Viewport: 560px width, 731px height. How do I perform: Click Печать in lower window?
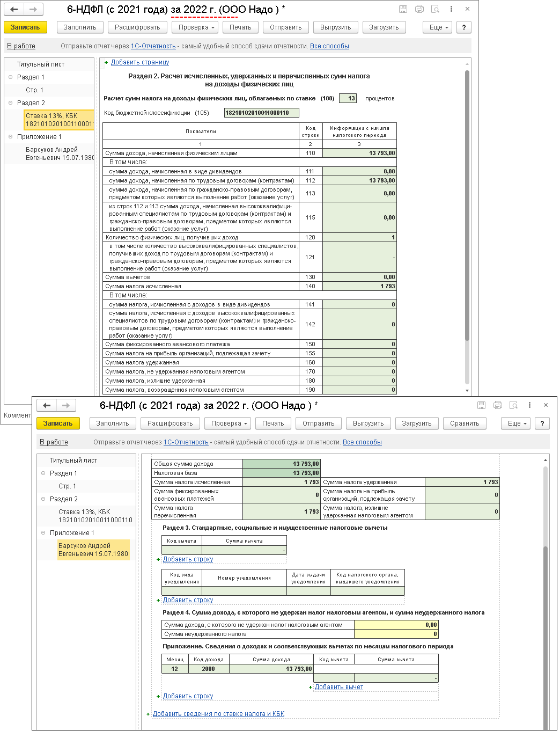[273, 423]
